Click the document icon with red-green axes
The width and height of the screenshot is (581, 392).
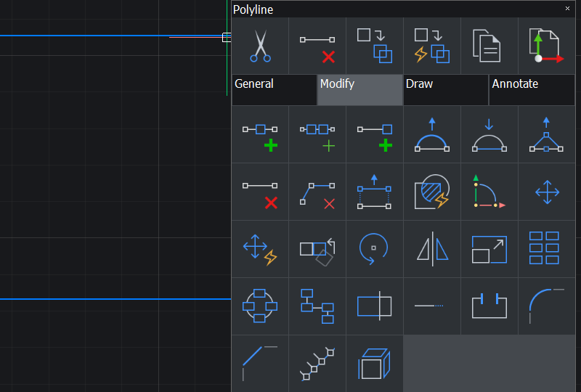coord(546,46)
